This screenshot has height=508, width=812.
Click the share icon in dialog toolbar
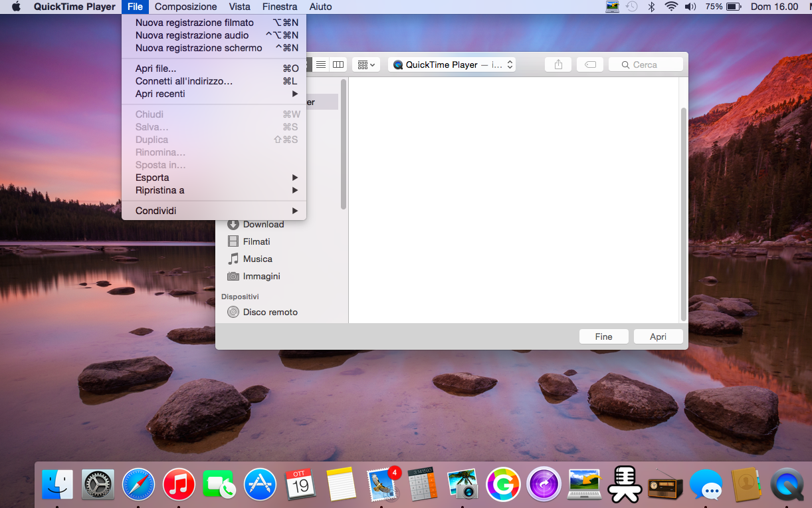pyautogui.click(x=558, y=64)
